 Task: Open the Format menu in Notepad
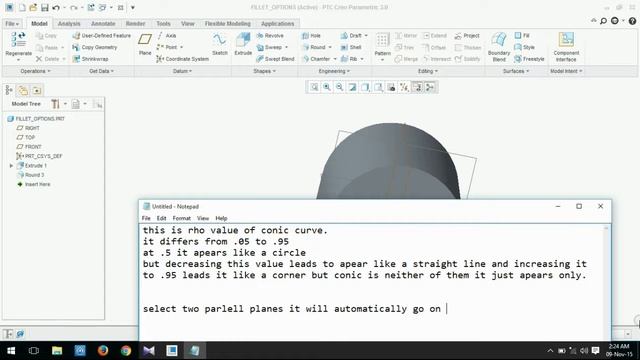coord(182,218)
